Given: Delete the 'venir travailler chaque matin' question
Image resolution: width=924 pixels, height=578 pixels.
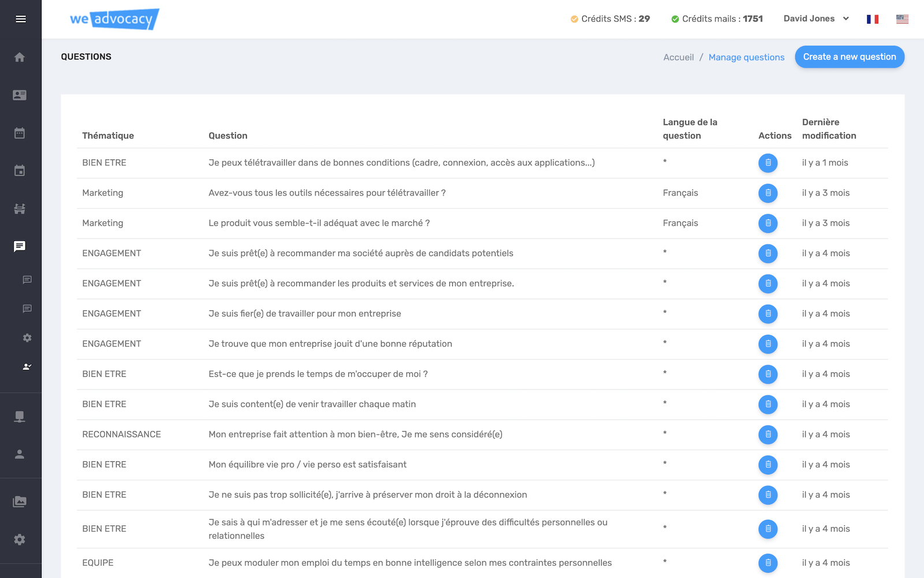Looking at the screenshot, I should (x=768, y=405).
